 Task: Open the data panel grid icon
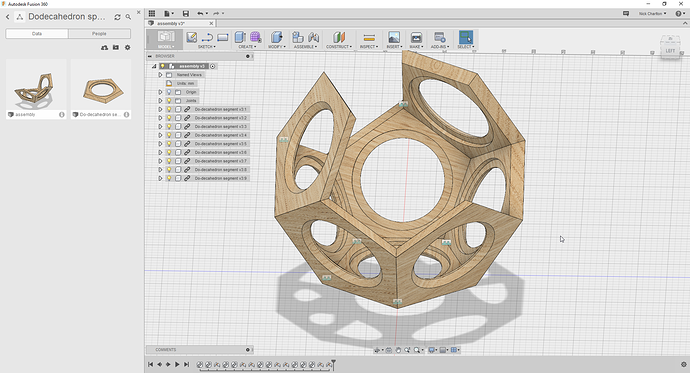click(152, 14)
